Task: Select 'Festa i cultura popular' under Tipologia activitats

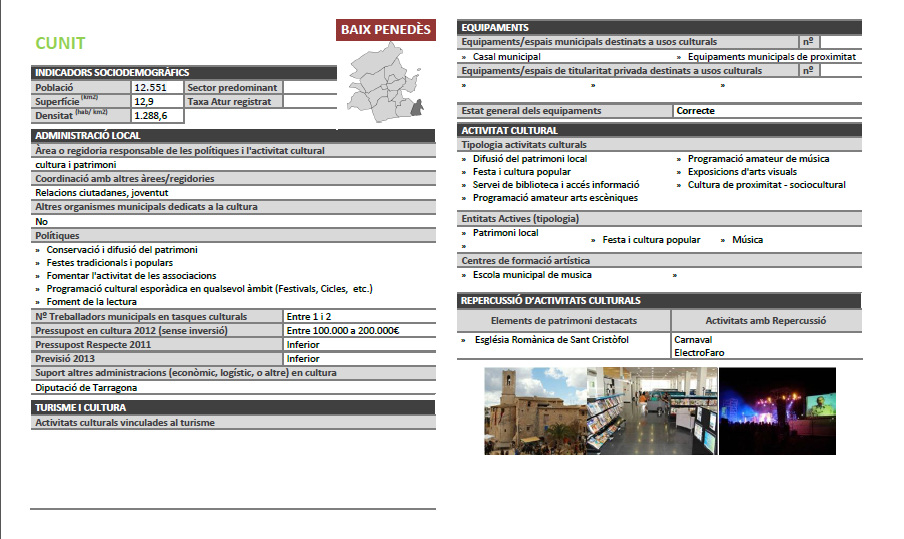Action: click(522, 172)
